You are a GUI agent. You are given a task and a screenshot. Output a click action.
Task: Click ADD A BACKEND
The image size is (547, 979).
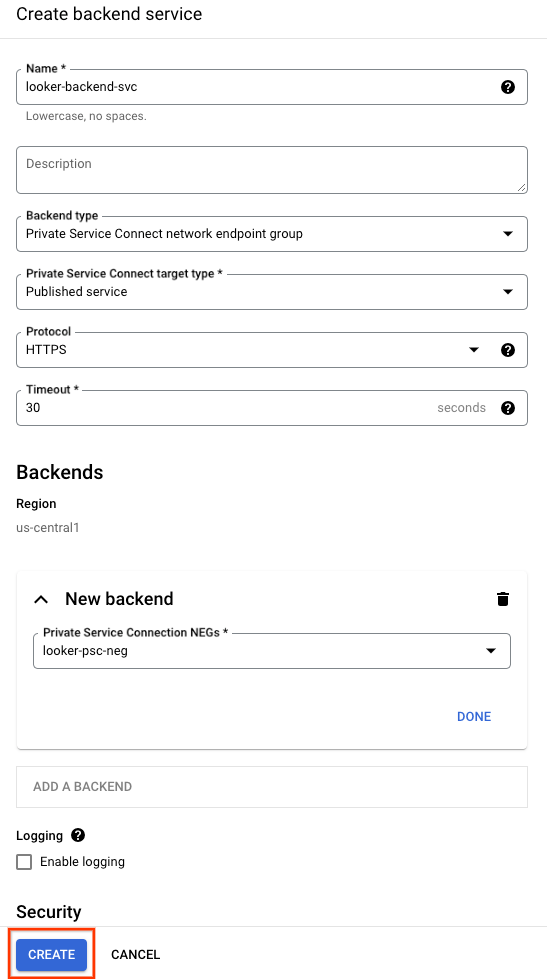[x=272, y=787]
